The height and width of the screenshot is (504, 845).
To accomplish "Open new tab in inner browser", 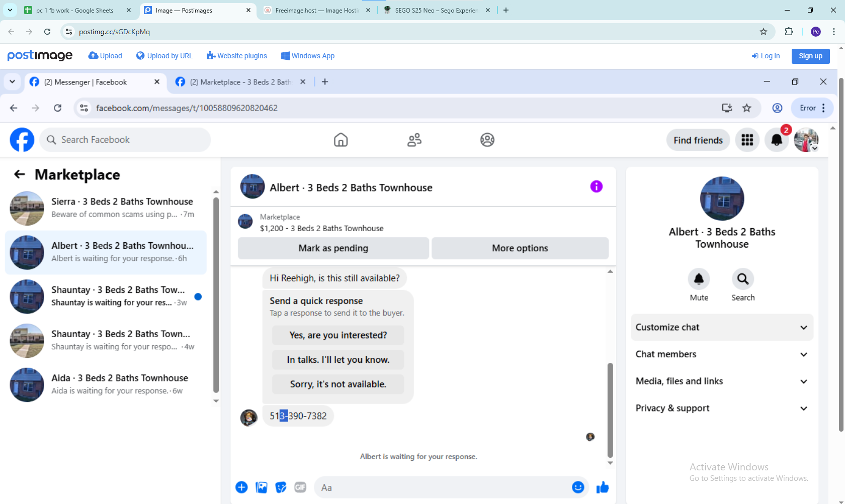I will click(325, 82).
